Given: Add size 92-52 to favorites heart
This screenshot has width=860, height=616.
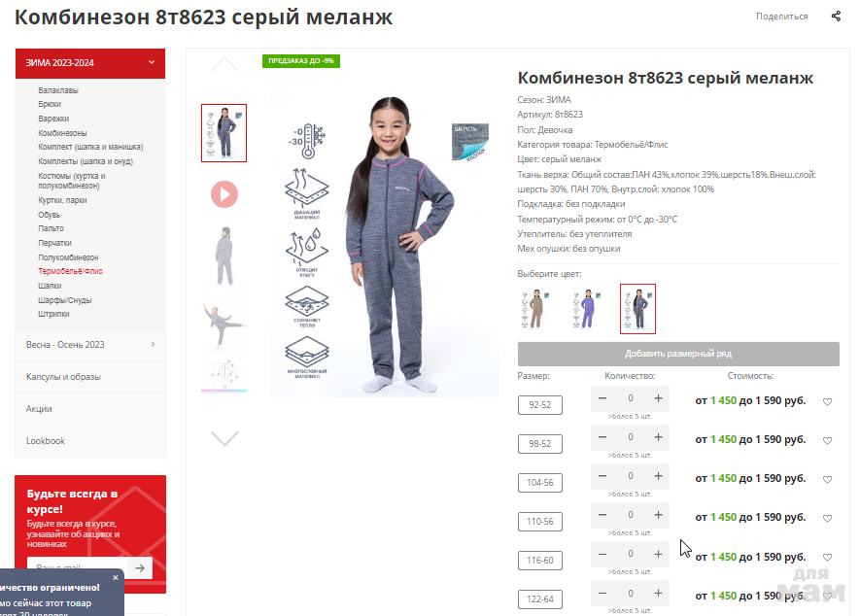Looking at the screenshot, I should tap(827, 401).
